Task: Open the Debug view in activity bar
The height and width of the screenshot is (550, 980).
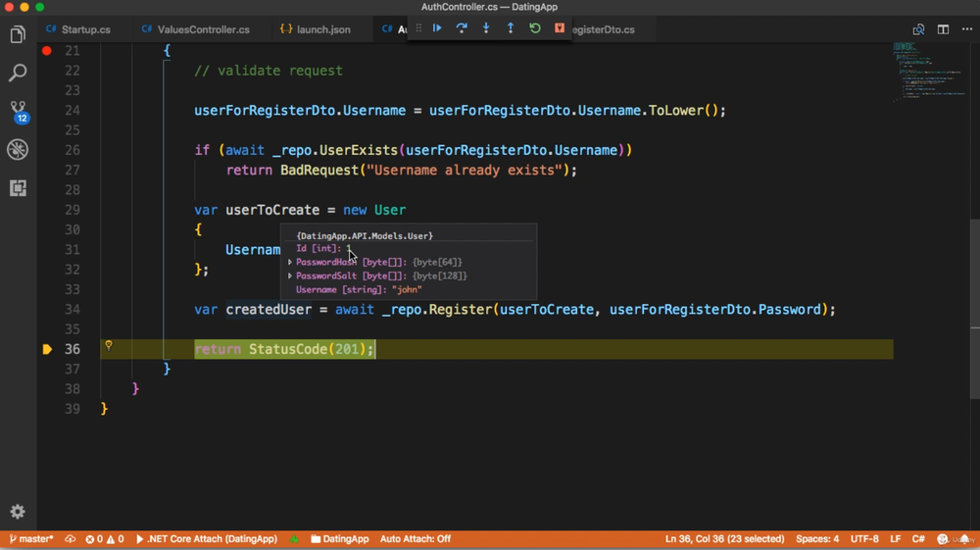Action: click(x=18, y=149)
